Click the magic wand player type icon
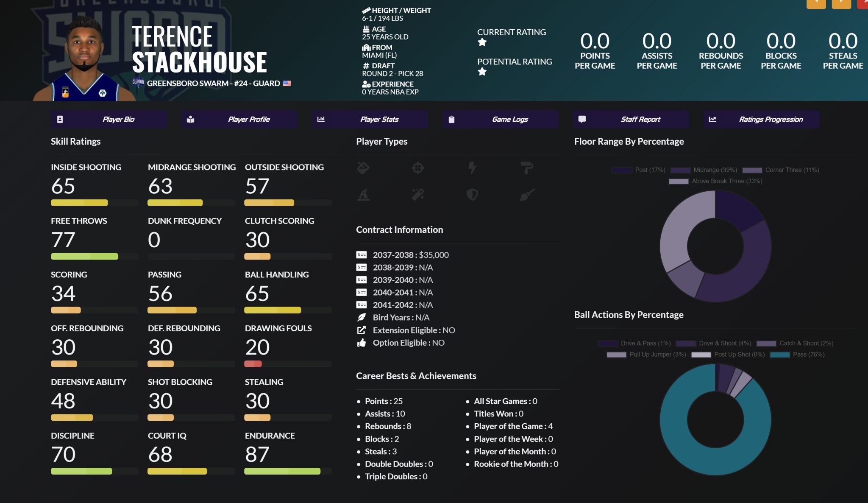868x503 pixels. [418, 195]
